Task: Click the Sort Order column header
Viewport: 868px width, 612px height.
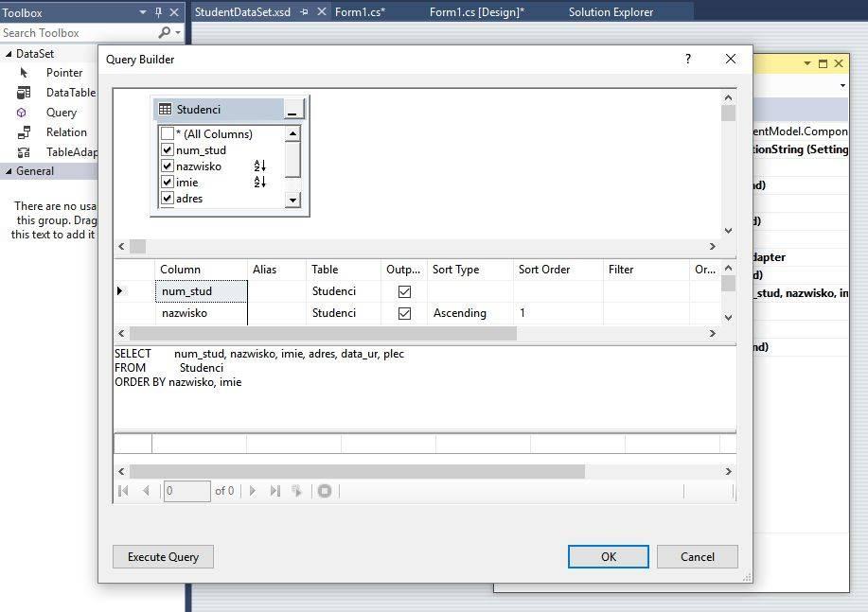Action: 558,270
